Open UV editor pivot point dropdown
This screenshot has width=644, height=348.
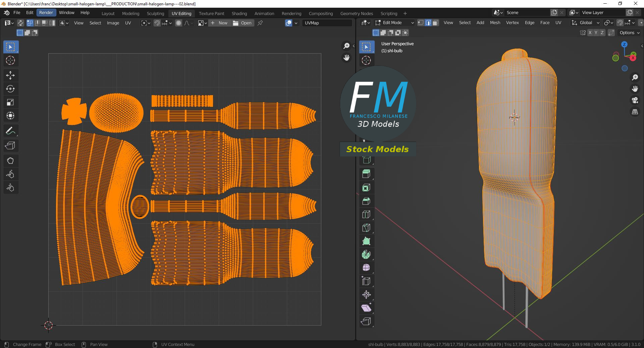pyautogui.click(x=145, y=23)
